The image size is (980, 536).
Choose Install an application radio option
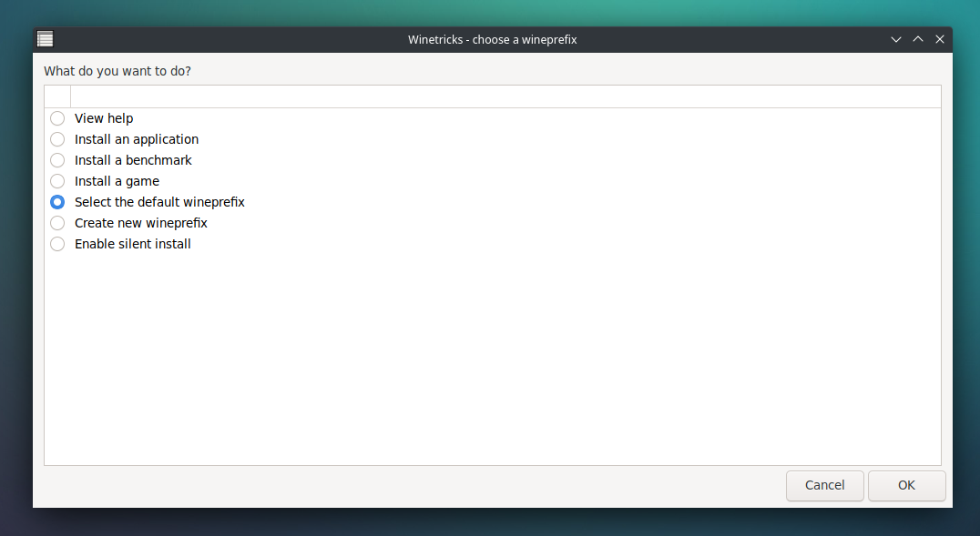pos(57,139)
